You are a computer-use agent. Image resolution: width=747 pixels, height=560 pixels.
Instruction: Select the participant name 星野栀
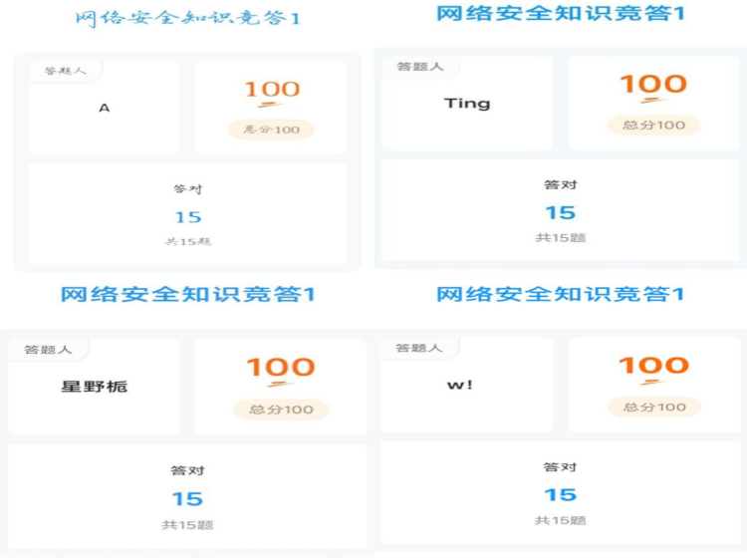95,386
